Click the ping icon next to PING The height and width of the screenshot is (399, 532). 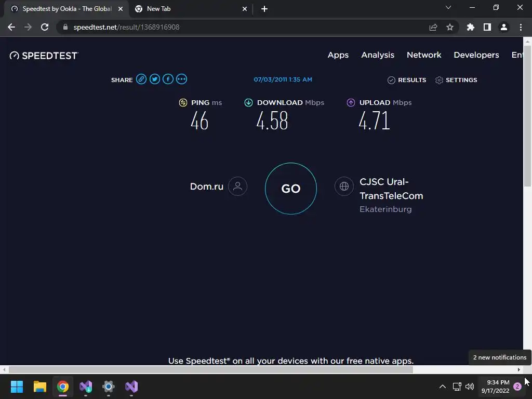coord(183,102)
